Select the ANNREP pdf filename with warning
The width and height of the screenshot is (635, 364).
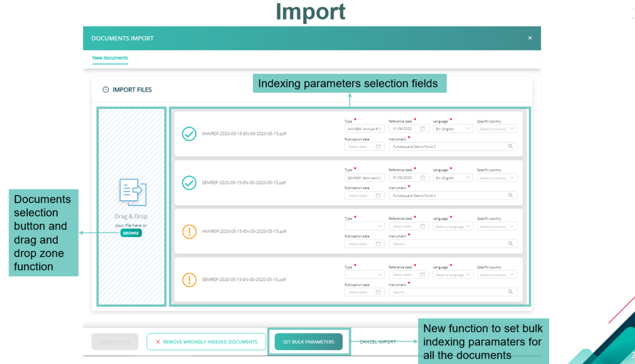[x=244, y=231]
